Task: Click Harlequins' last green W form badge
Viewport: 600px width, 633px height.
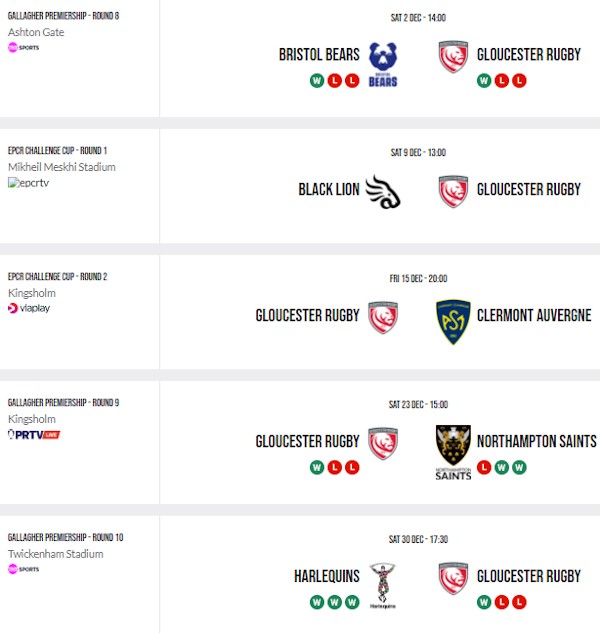Action: (352, 603)
